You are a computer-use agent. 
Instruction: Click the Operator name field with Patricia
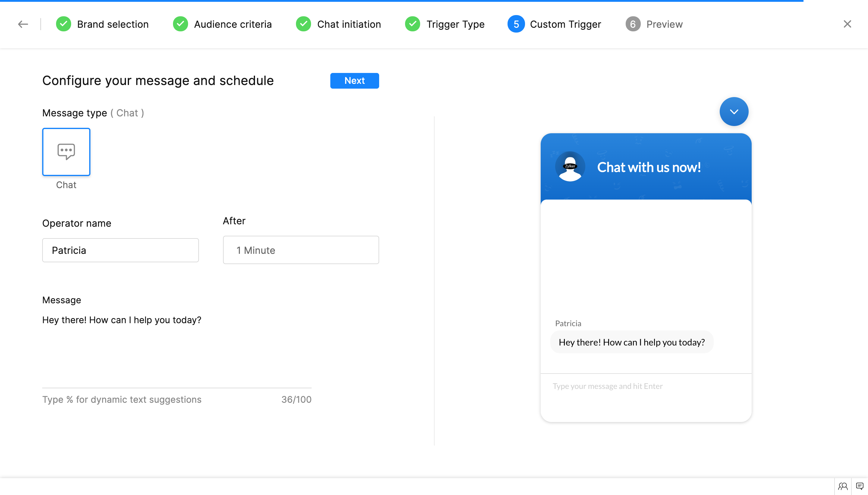click(120, 250)
